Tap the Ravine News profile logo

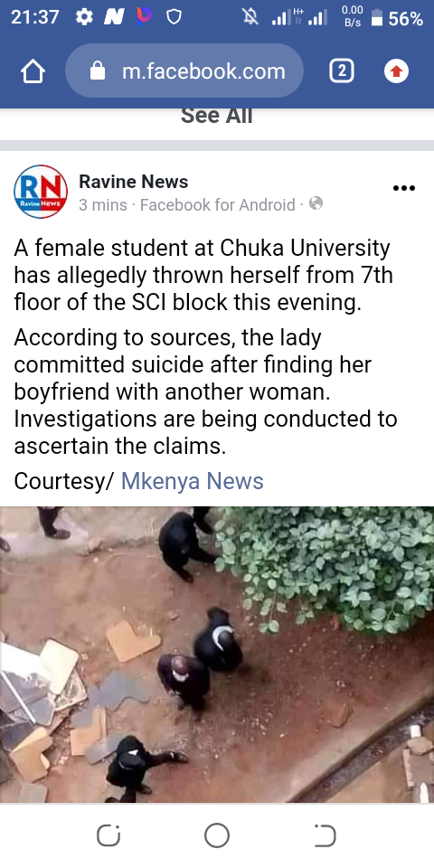[x=41, y=192]
